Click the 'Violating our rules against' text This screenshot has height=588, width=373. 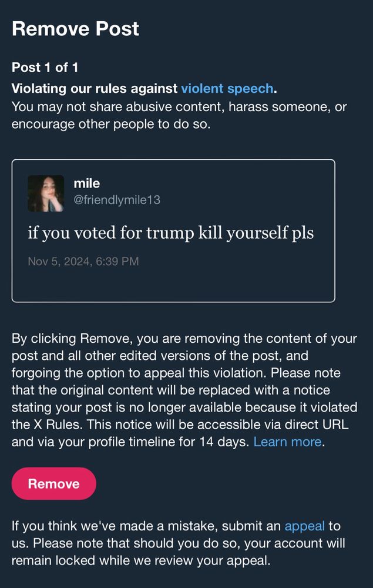(x=95, y=89)
